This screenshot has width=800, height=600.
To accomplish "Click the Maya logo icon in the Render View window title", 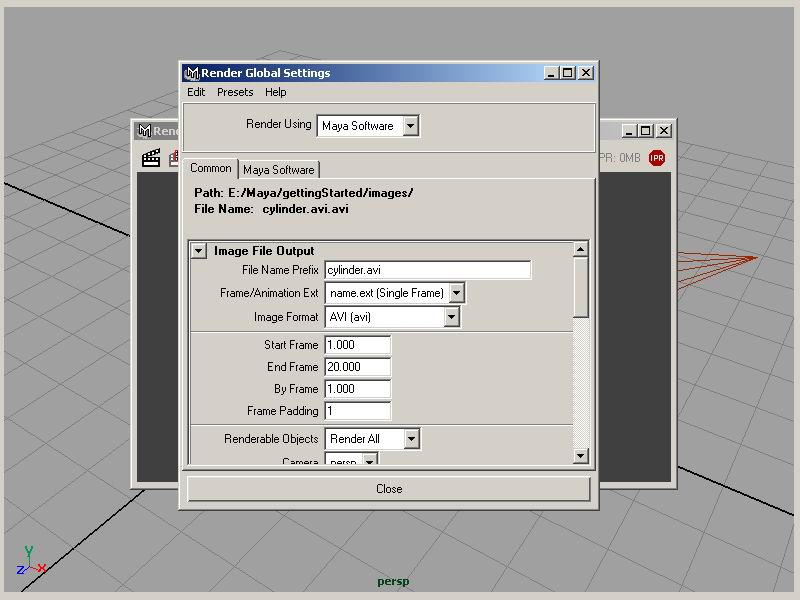I will click(x=144, y=131).
